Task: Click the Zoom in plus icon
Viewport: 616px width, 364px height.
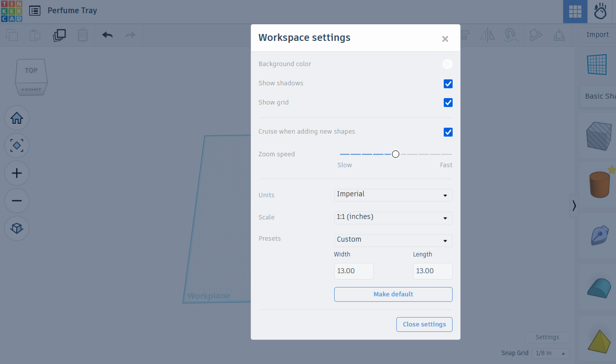Action: click(16, 173)
